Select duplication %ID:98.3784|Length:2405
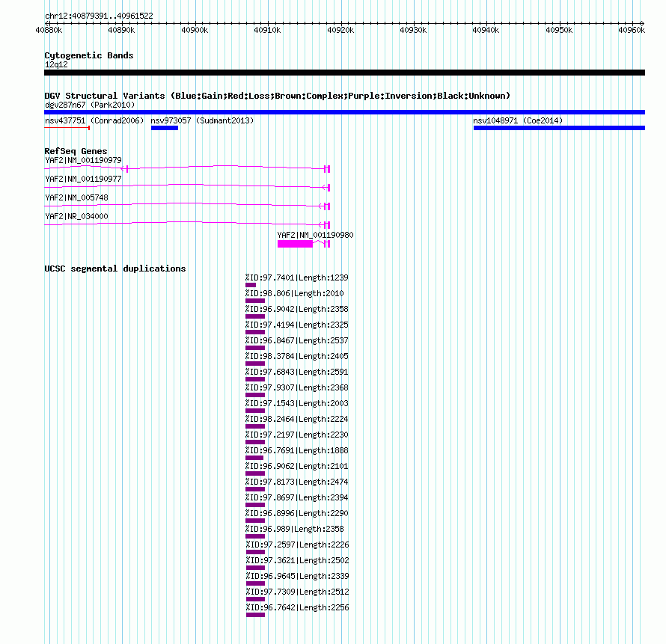This screenshot has width=666, height=644. (x=255, y=364)
